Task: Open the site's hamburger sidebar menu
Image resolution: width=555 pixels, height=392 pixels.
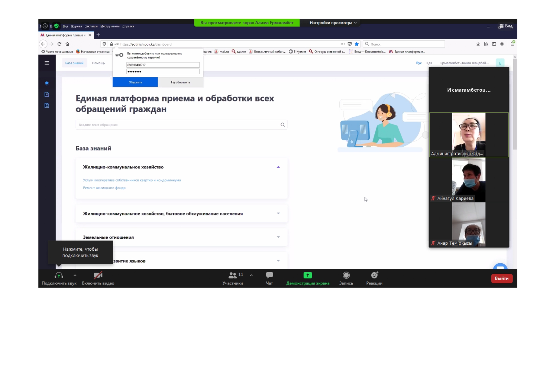Action: (x=47, y=63)
